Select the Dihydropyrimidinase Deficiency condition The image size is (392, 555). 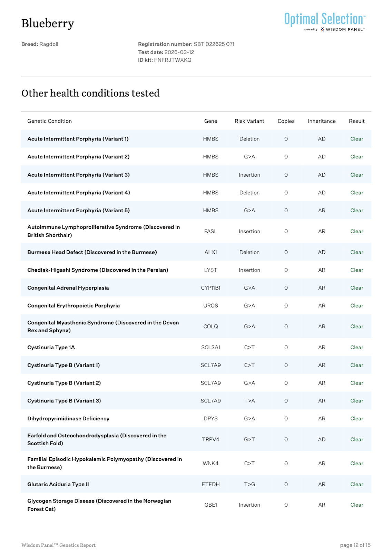pyautogui.click(x=68, y=419)
